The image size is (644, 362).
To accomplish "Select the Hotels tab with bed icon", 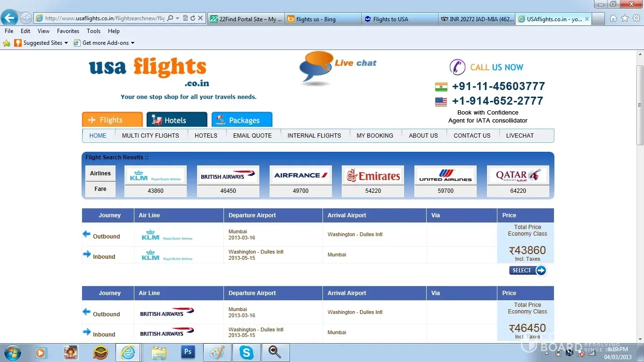I will pyautogui.click(x=177, y=120).
